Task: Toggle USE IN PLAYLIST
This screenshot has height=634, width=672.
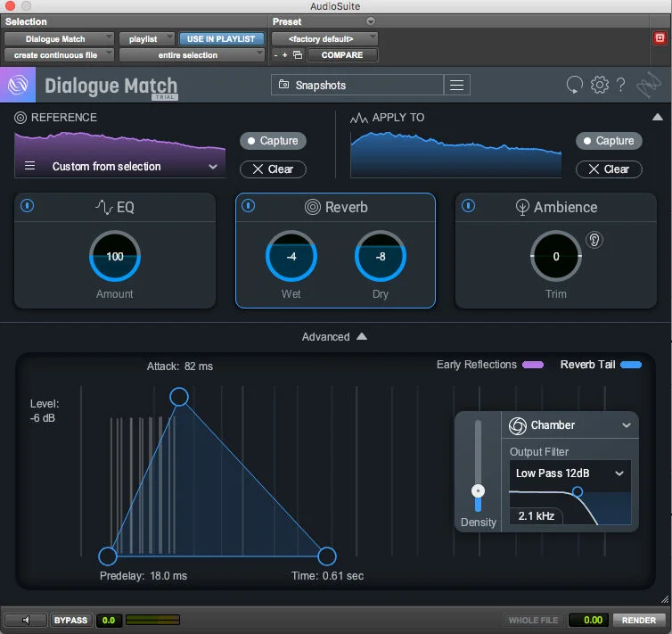Action: (221, 38)
